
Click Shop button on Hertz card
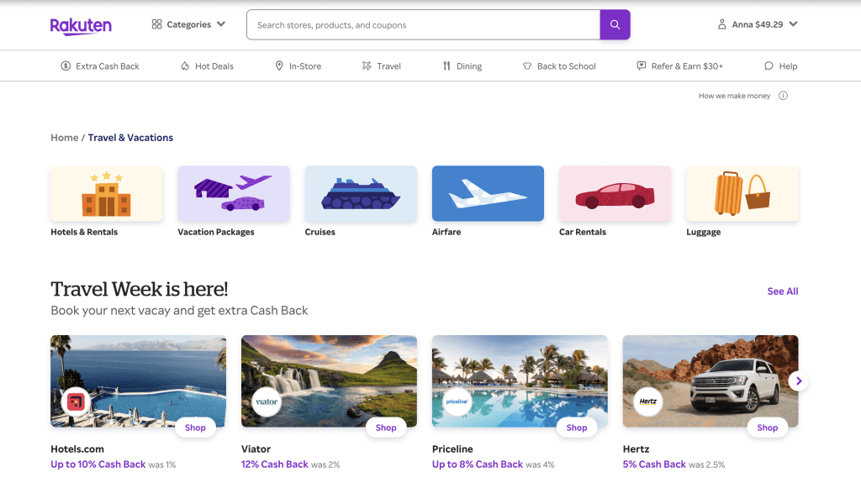(767, 428)
